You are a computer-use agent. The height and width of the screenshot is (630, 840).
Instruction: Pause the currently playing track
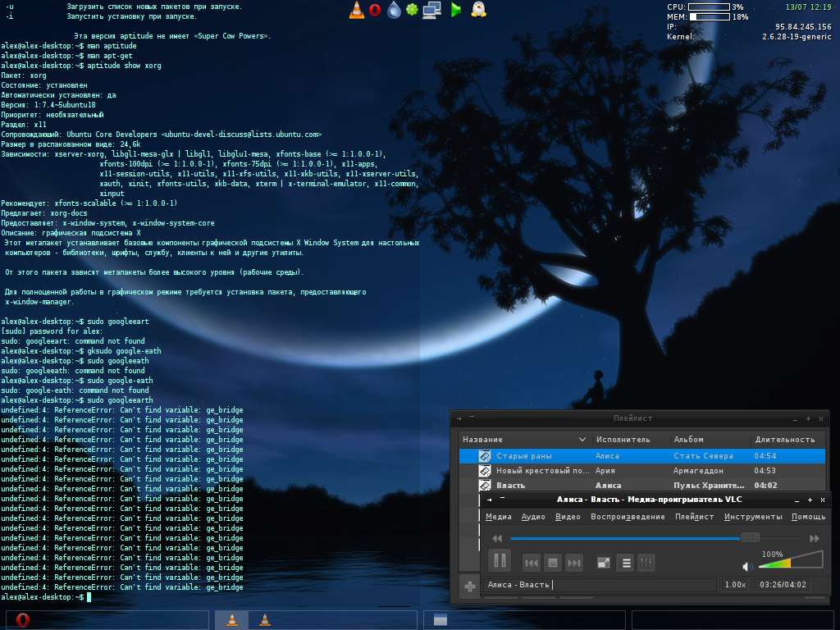(x=500, y=561)
